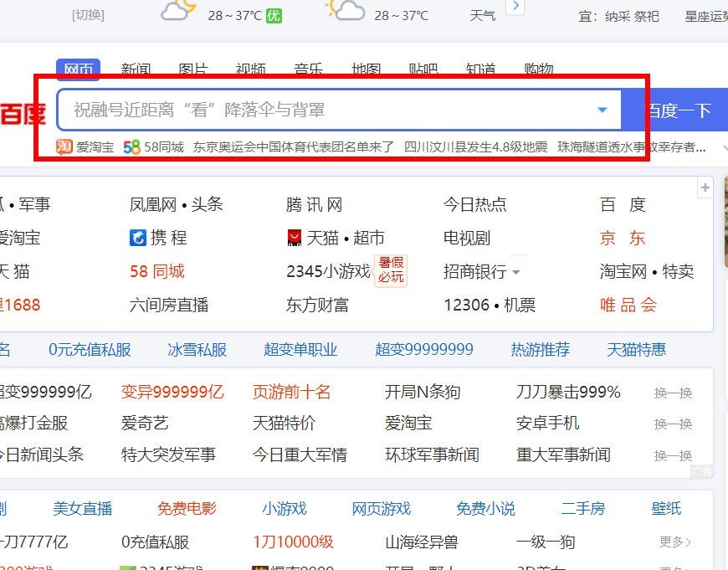The width and height of the screenshot is (728, 570).
Task: Click the Ctrip 携程 blue icon
Action: (138, 238)
